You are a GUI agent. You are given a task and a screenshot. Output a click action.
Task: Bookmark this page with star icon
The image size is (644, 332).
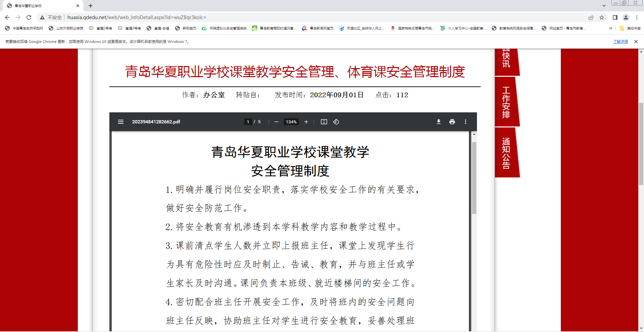(x=602, y=17)
